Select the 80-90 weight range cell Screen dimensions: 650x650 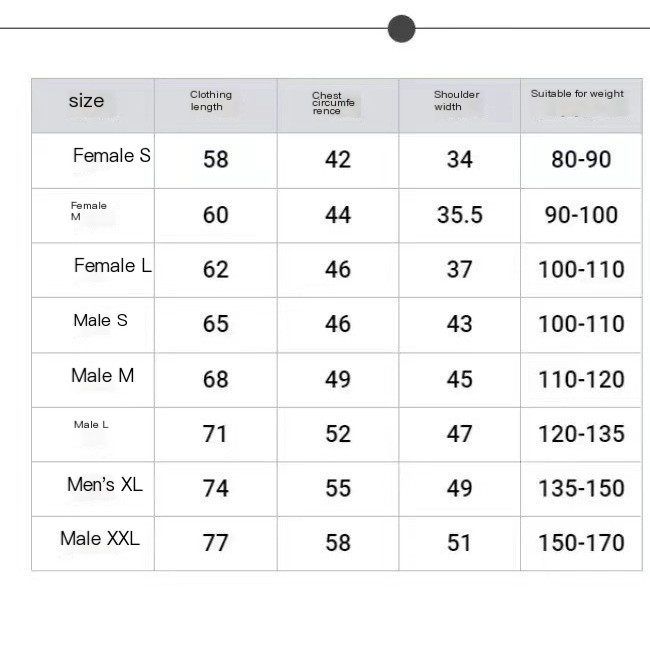[x=581, y=160]
